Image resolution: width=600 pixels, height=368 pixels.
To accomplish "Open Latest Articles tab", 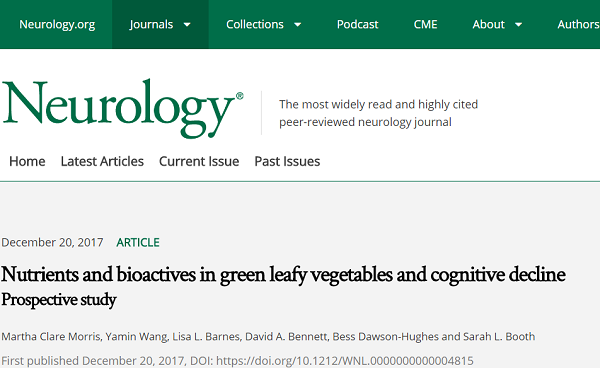I will point(102,161).
